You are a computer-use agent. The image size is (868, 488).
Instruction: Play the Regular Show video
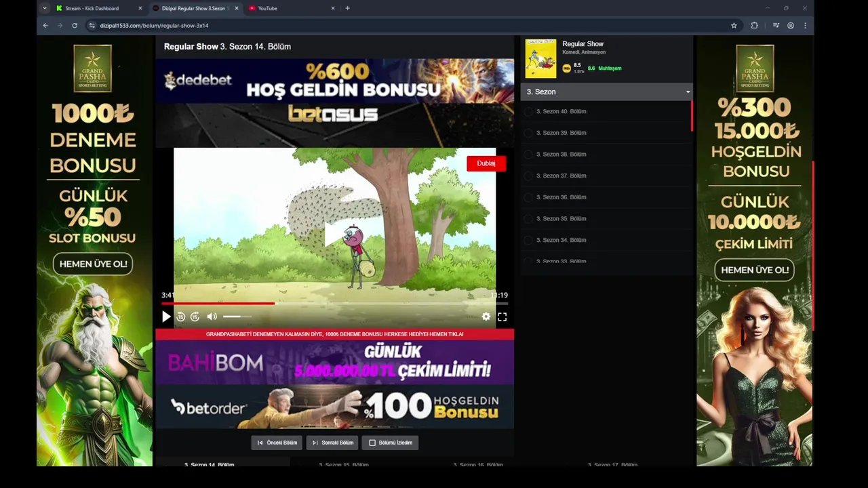point(166,317)
